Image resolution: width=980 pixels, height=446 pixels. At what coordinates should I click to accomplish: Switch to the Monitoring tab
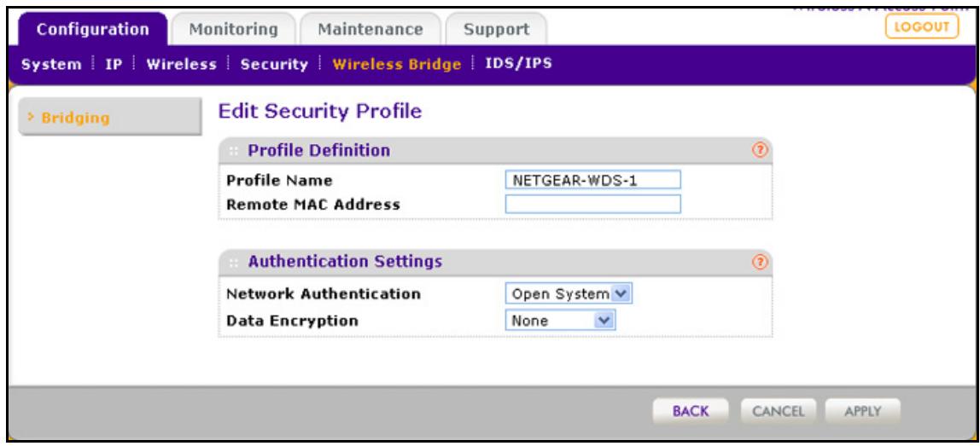click(233, 29)
